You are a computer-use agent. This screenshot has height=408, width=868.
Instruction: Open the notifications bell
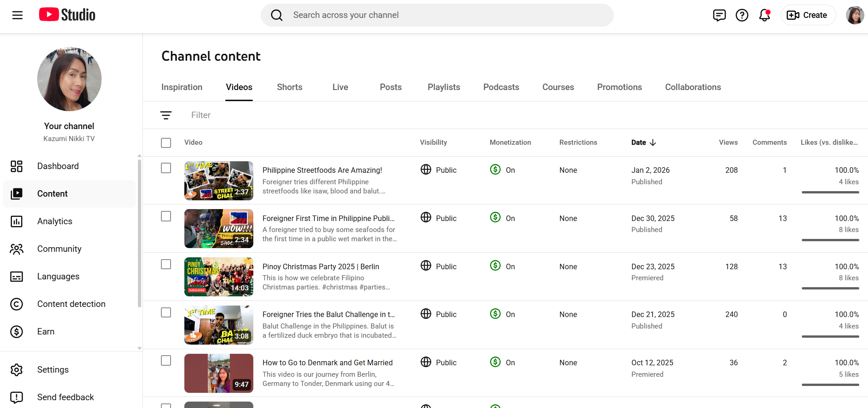(764, 15)
